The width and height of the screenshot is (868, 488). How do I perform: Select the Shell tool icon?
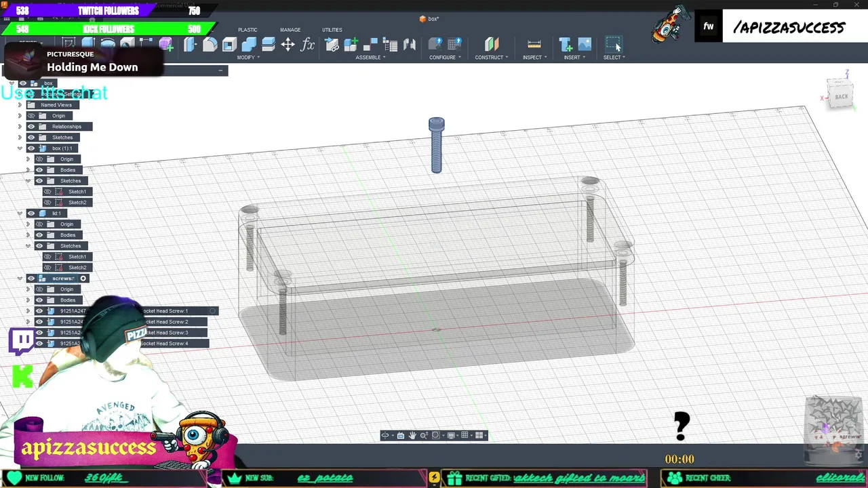coord(229,45)
